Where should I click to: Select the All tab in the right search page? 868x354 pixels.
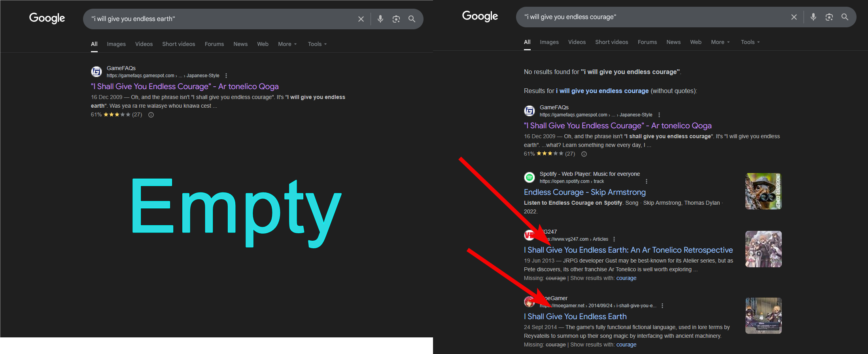(527, 42)
